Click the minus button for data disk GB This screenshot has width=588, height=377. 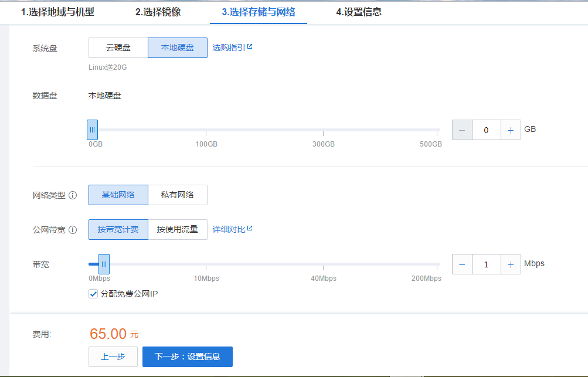[x=462, y=130]
